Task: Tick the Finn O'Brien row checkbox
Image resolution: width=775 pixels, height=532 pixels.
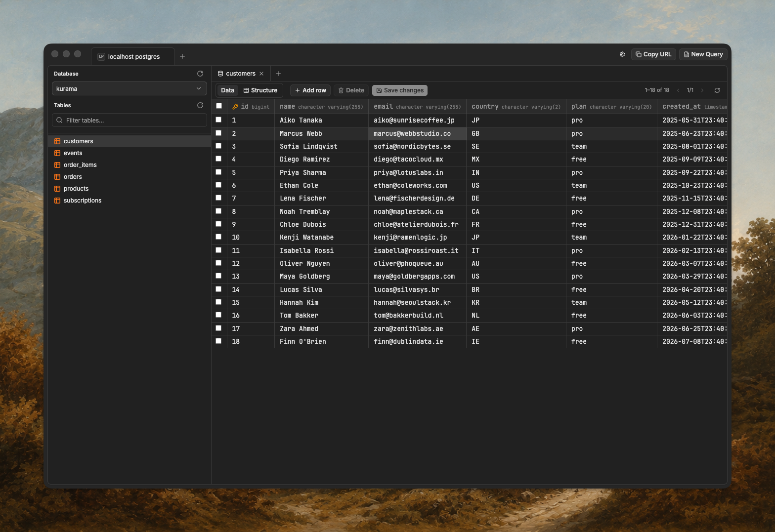Action: click(x=218, y=341)
